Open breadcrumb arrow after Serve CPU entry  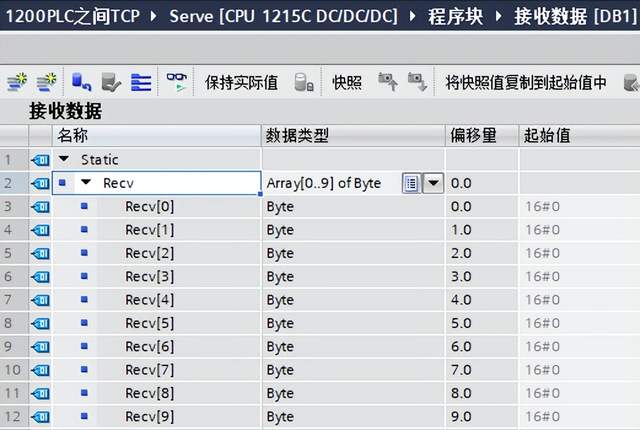click(413, 16)
